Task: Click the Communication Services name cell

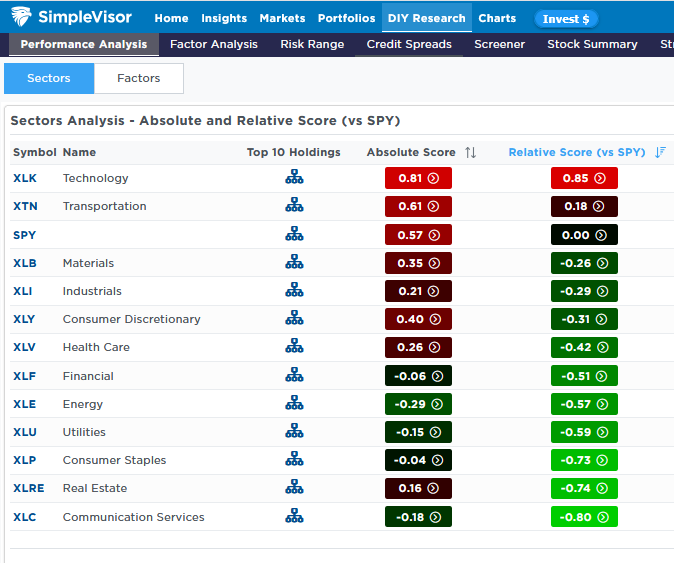Action: pos(133,517)
